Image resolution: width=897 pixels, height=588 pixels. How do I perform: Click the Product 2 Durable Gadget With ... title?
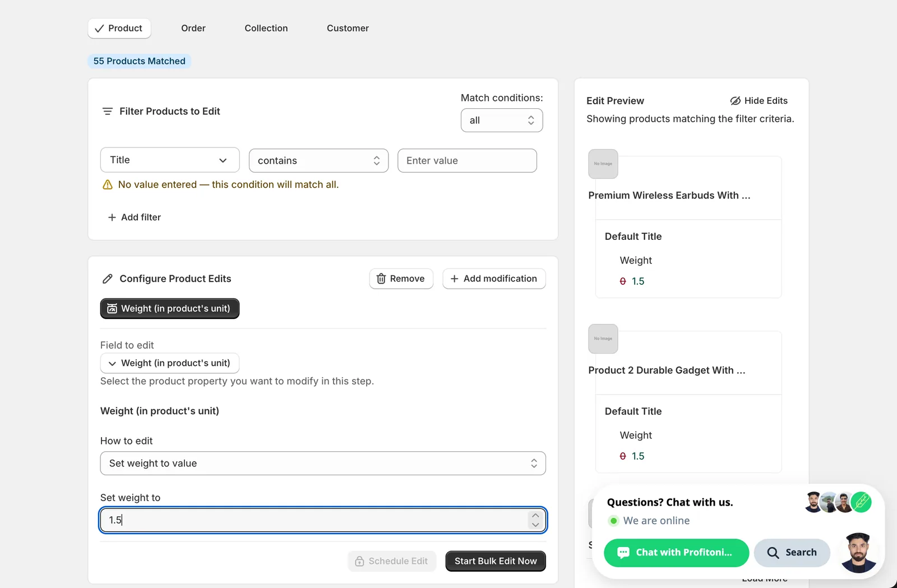(x=667, y=371)
